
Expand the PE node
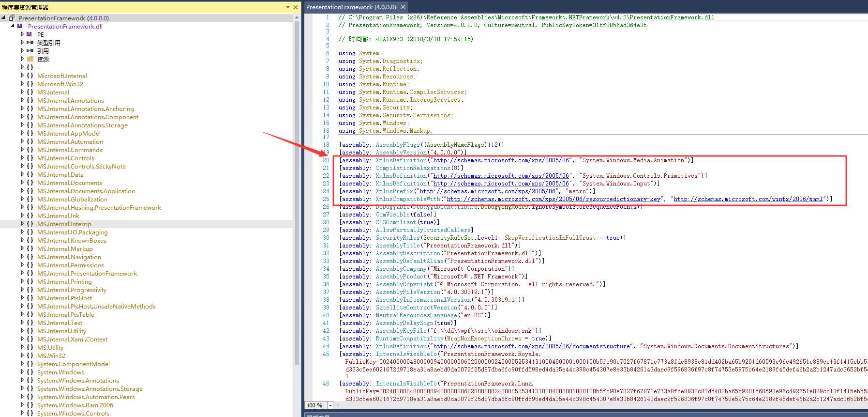(x=22, y=34)
